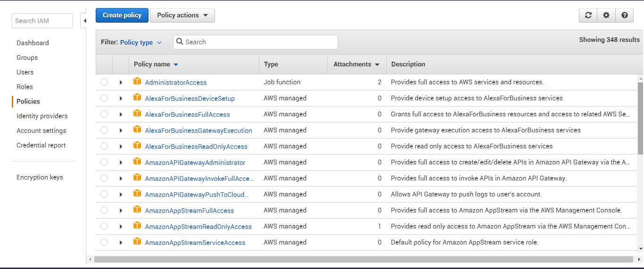Click orange box icon for AmazonAppStreamServiceAccess

[x=137, y=242]
